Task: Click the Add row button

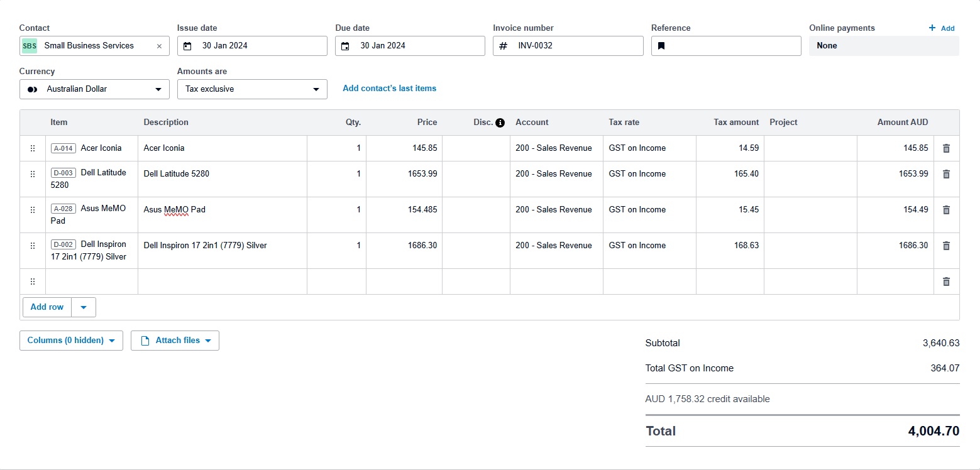Action: click(x=47, y=307)
